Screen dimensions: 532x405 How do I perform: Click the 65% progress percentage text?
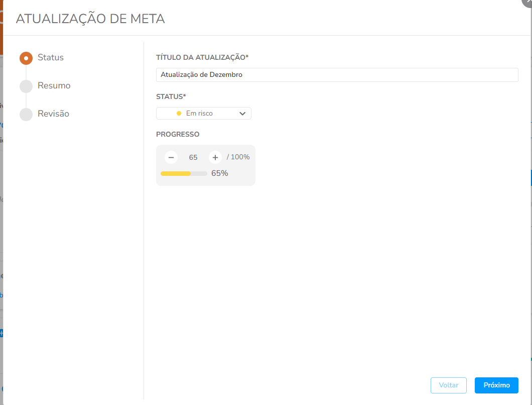(x=219, y=173)
